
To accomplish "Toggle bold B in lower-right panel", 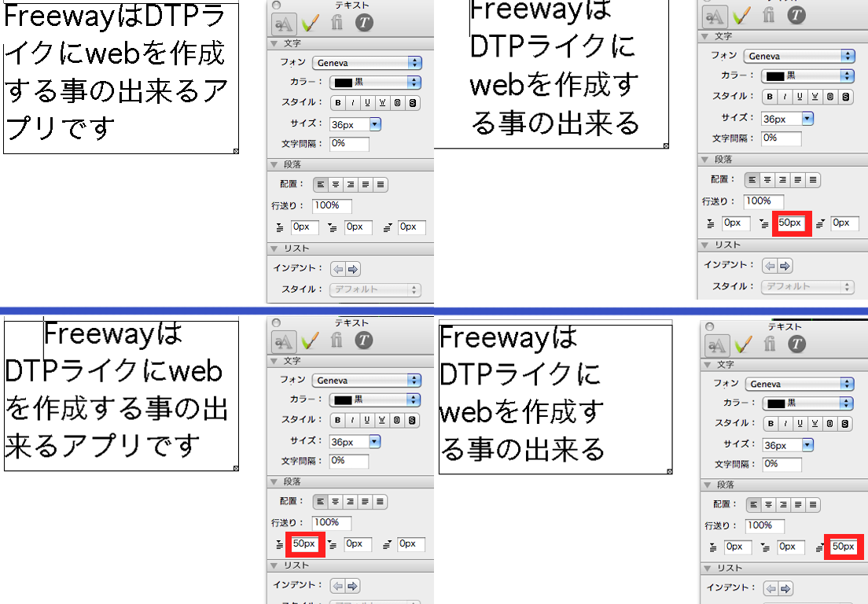I will pyautogui.click(x=770, y=424).
